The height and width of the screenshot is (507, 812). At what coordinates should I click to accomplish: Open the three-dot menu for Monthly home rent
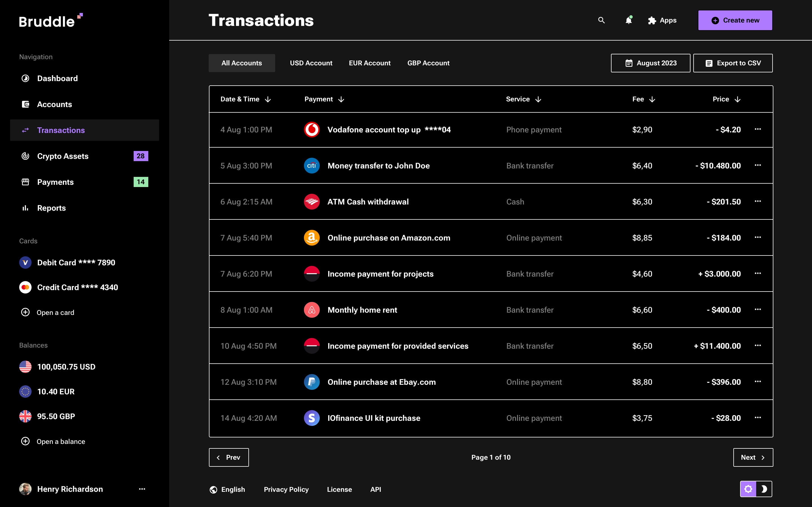(757, 310)
